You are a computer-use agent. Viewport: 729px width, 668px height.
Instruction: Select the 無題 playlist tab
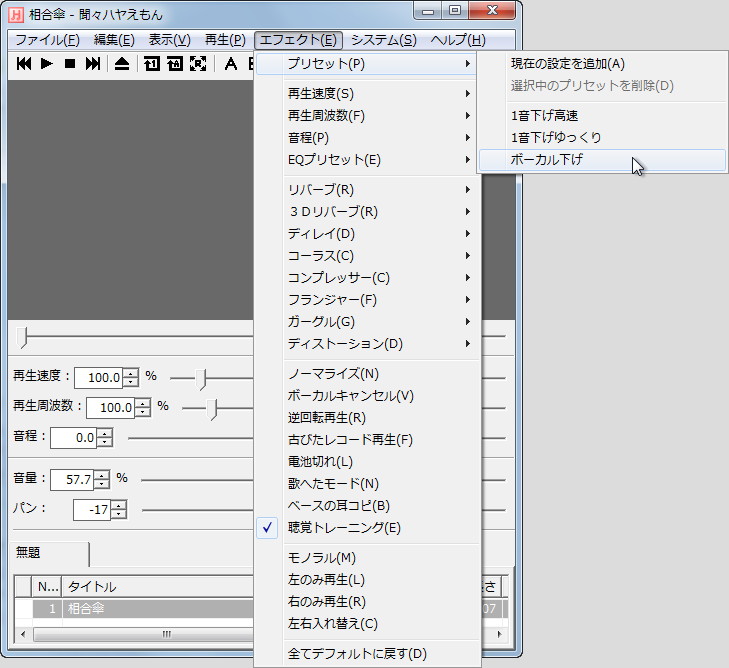point(50,553)
